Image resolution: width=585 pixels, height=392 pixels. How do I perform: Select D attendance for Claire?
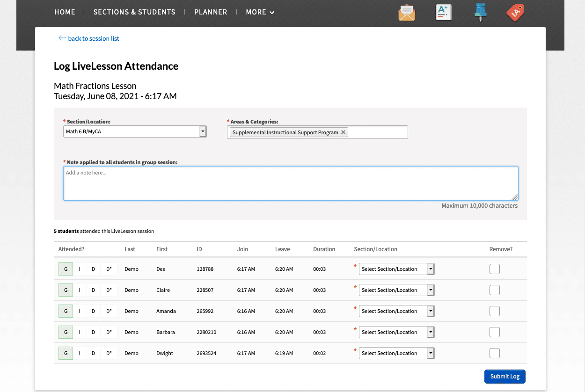point(93,290)
